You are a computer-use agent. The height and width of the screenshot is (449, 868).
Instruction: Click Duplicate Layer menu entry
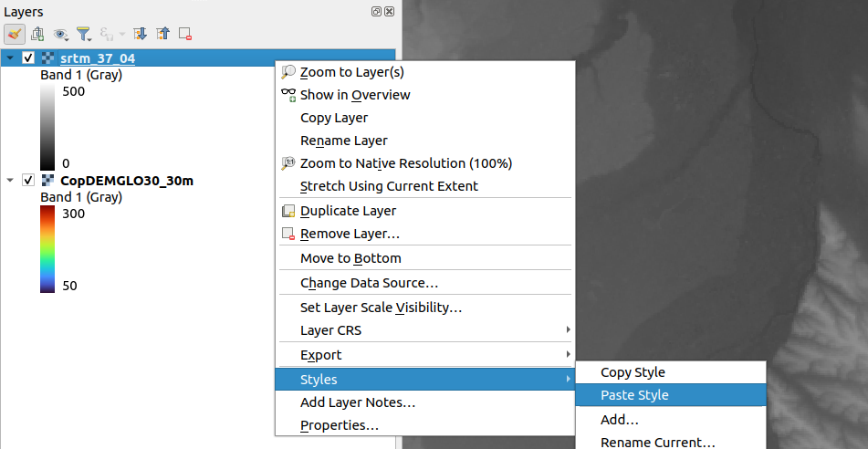point(348,211)
